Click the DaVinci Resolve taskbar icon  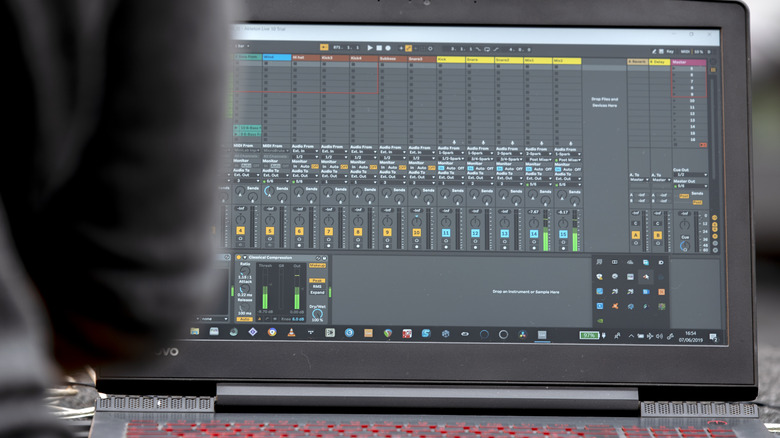[522, 334]
